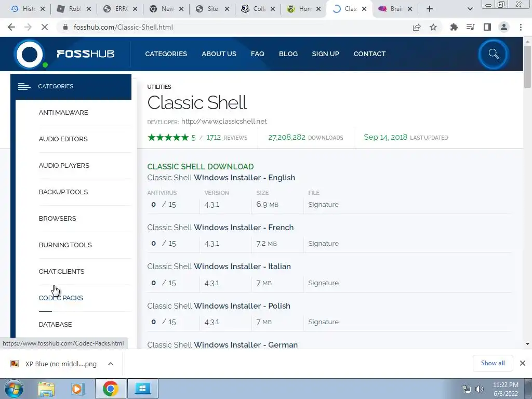Open the Windows Start button
Viewport: 532px width, 399px height.
[x=14, y=389]
